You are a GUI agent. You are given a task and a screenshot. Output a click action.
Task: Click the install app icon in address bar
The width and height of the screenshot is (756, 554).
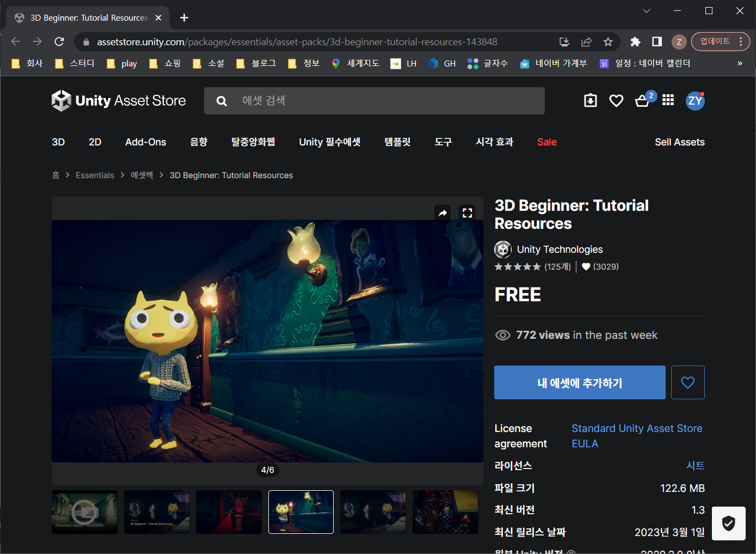coord(564,42)
